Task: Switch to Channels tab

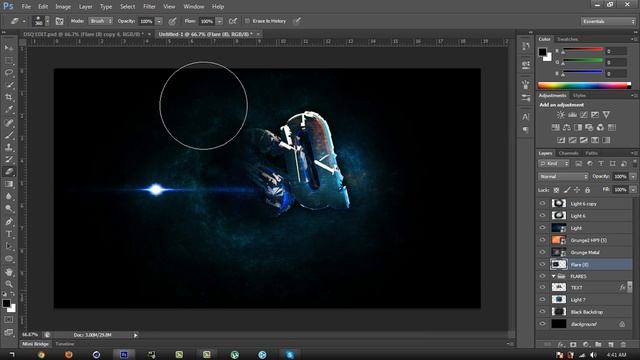Action: click(x=568, y=153)
